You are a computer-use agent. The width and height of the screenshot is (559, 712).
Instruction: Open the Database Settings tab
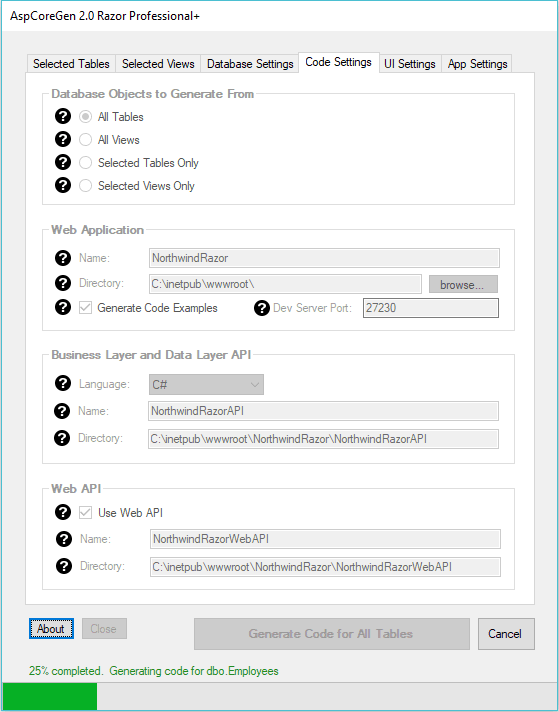click(x=250, y=64)
